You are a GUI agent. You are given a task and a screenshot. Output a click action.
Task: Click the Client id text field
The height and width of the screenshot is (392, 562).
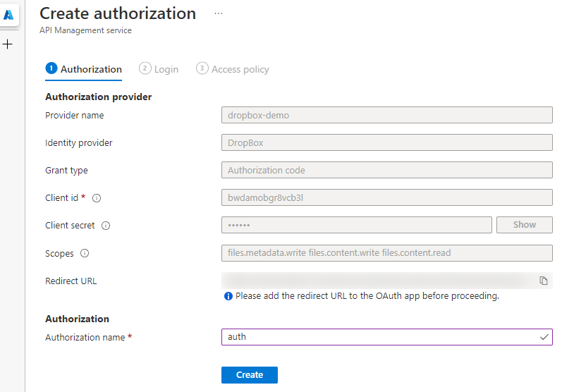coord(386,197)
